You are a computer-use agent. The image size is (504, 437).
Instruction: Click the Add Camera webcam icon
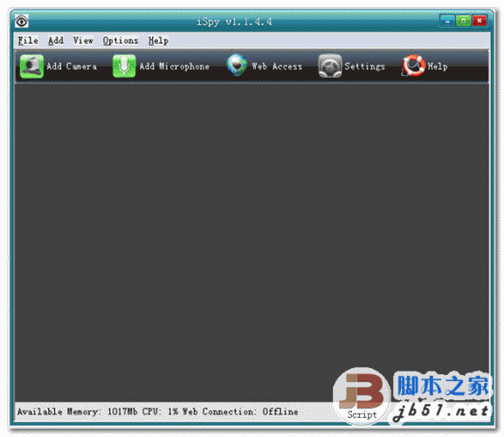pyautogui.click(x=31, y=66)
